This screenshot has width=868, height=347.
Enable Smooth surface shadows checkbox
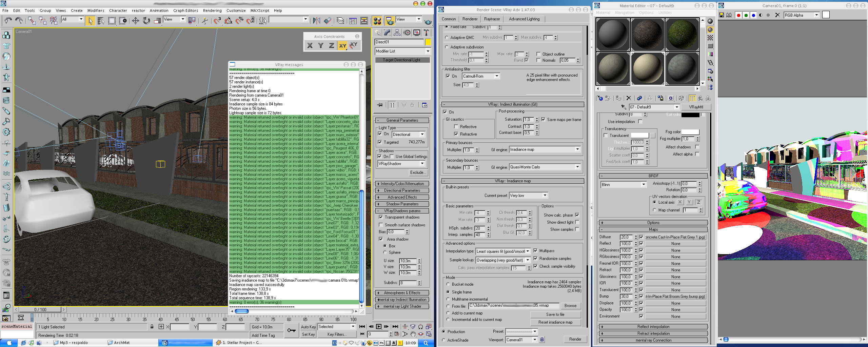point(381,225)
